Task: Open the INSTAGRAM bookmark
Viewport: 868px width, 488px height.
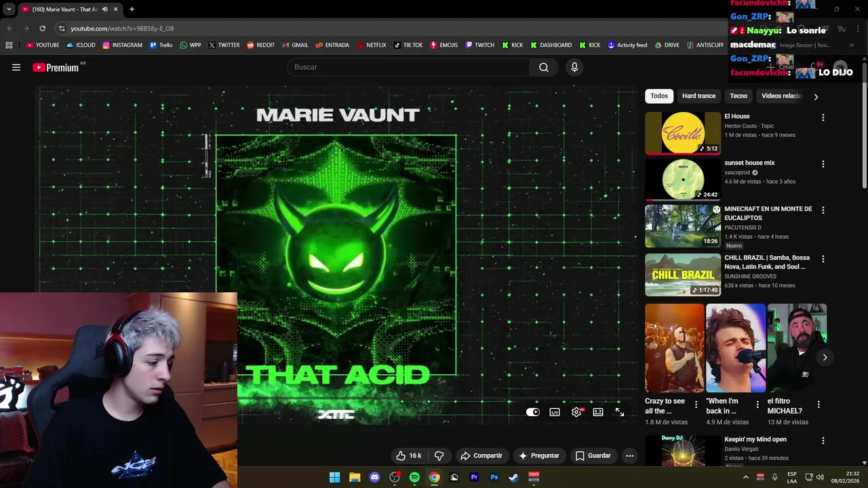Action: click(123, 45)
